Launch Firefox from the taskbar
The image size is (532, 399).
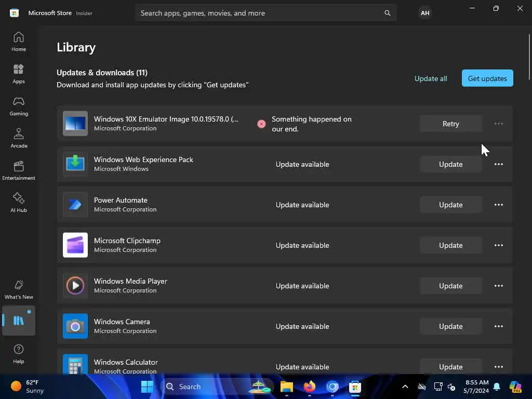click(x=310, y=387)
